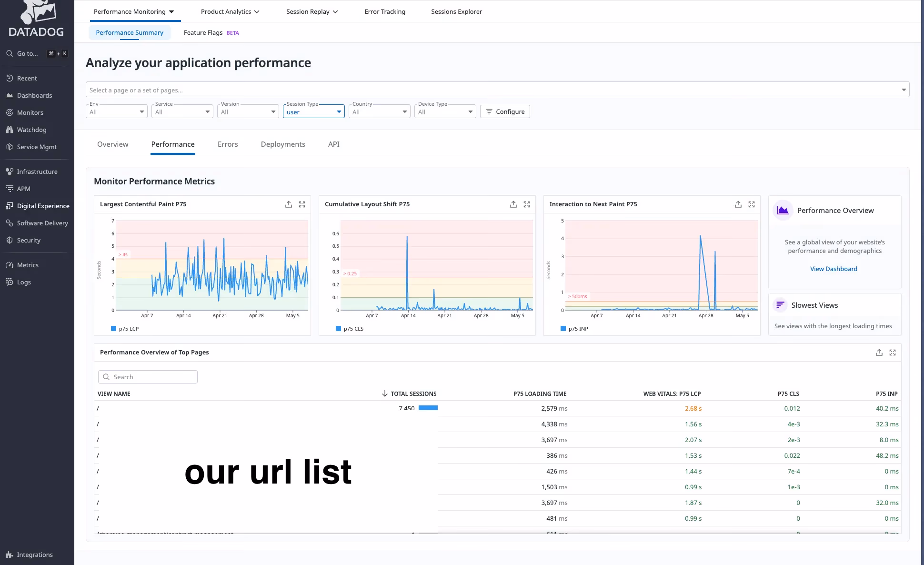Image resolution: width=924 pixels, height=565 pixels.
Task: Toggle the p75 INP legend entry
Action: [575, 328]
